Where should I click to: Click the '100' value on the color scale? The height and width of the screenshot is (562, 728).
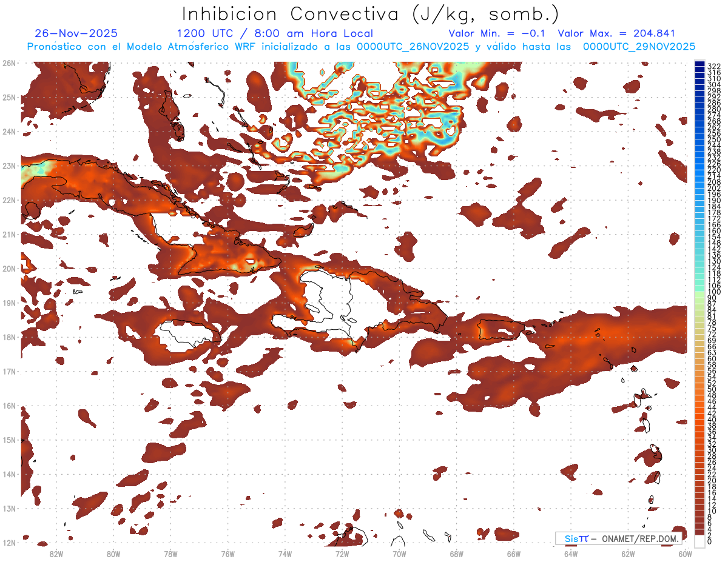point(713,293)
